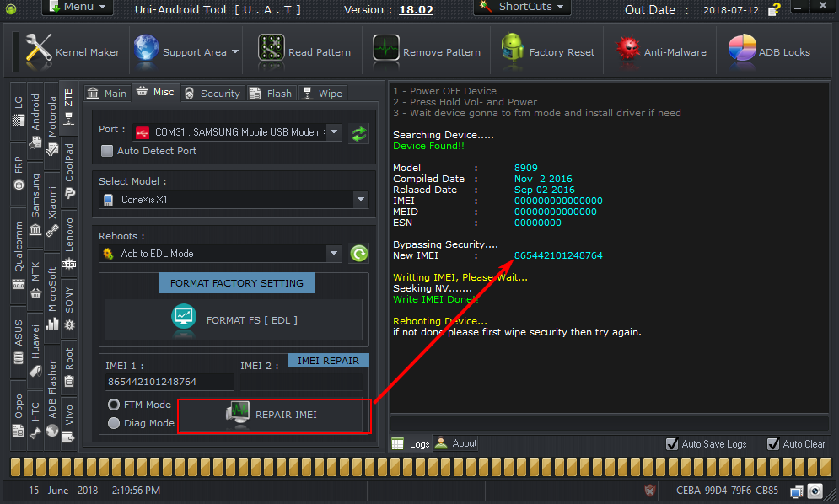The height and width of the screenshot is (504, 839).
Task: Switch to the Flash tab
Action: tap(272, 93)
